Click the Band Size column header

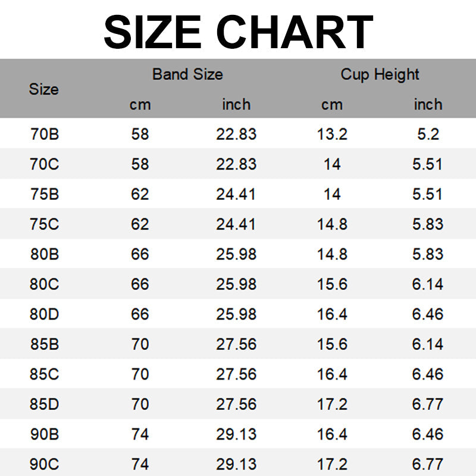click(187, 74)
